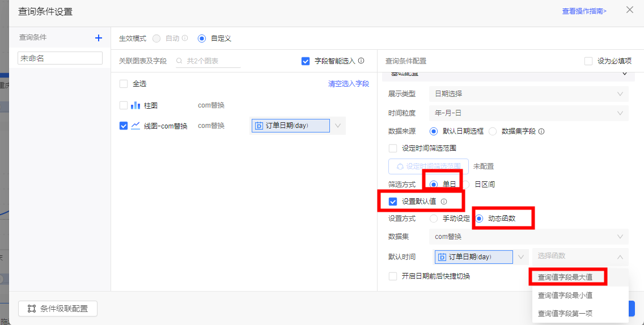Click the bar chart icon for 柱图
The image size is (644, 325).
135,105
